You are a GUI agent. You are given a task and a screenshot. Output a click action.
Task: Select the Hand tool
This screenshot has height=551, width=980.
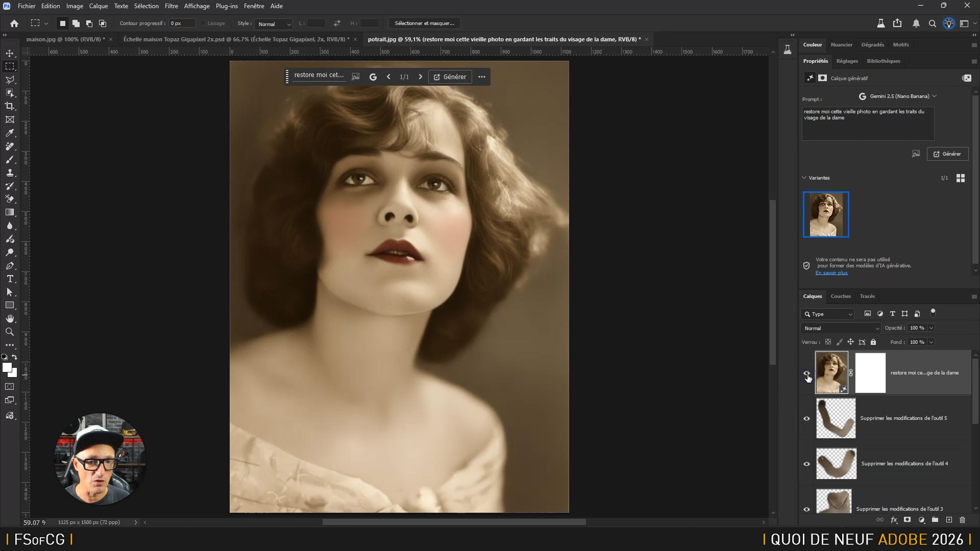[x=10, y=318]
